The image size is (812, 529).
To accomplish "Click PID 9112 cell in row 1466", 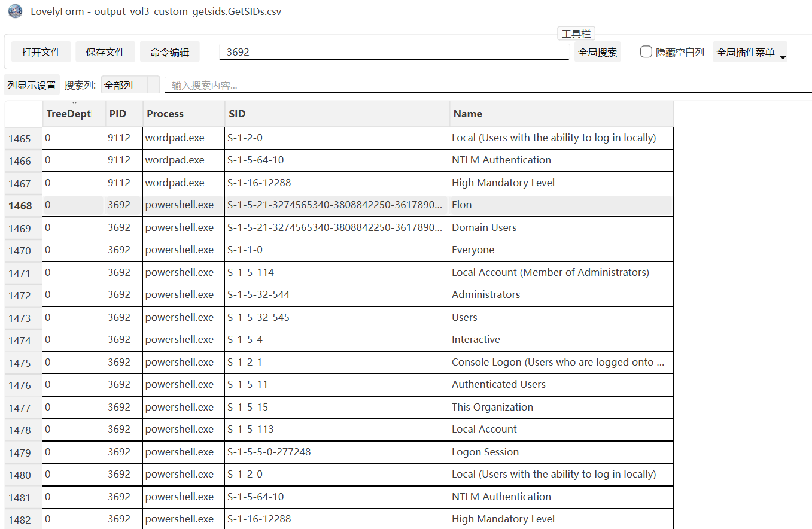I will [124, 160].
